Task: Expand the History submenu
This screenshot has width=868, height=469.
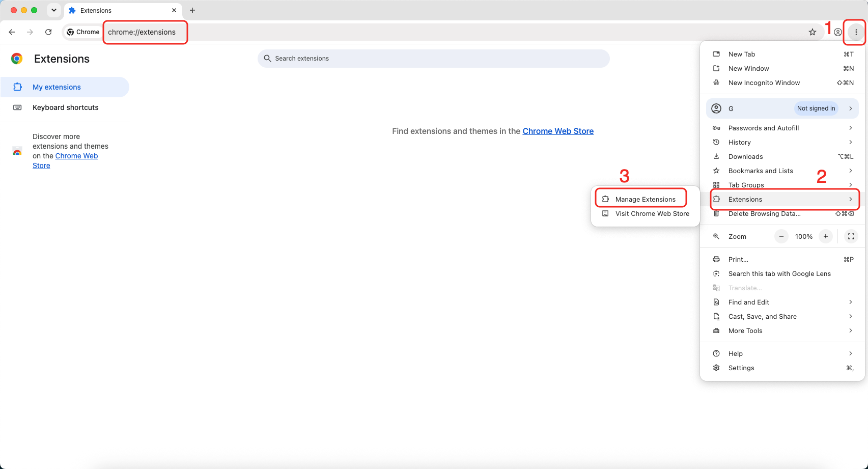Action: click(x=782, y=142)
